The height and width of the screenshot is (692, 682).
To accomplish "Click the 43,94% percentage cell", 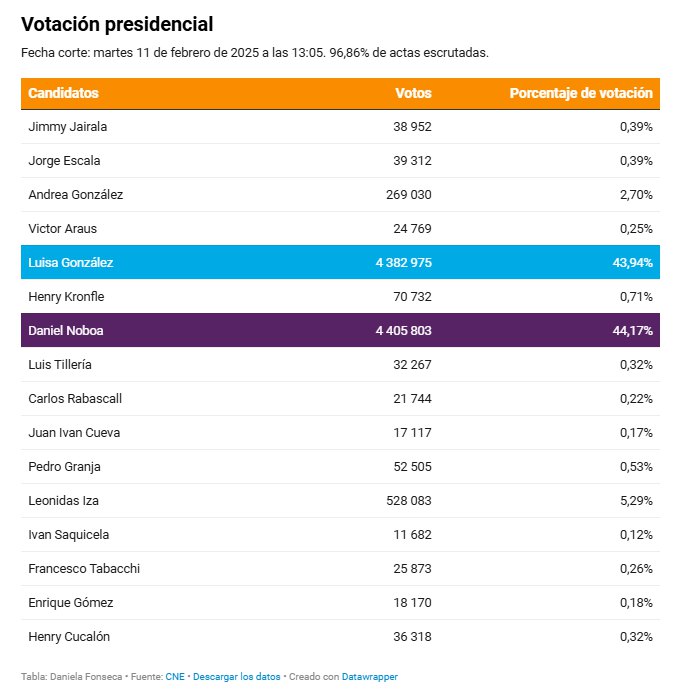I will (x=633, y=263).
